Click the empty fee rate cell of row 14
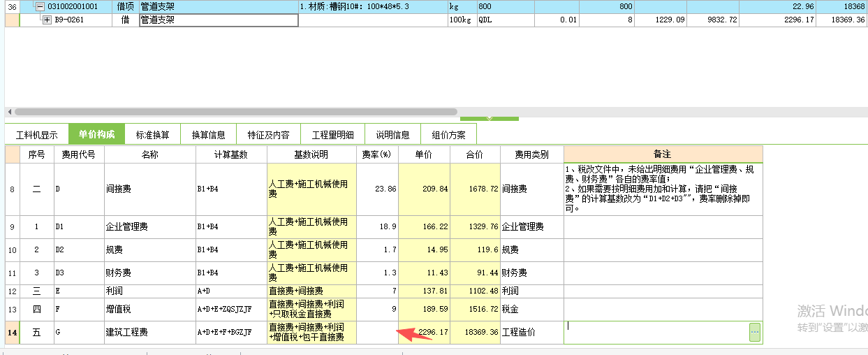The width and height of the screenshot is (868, 355). click(377, 333)
